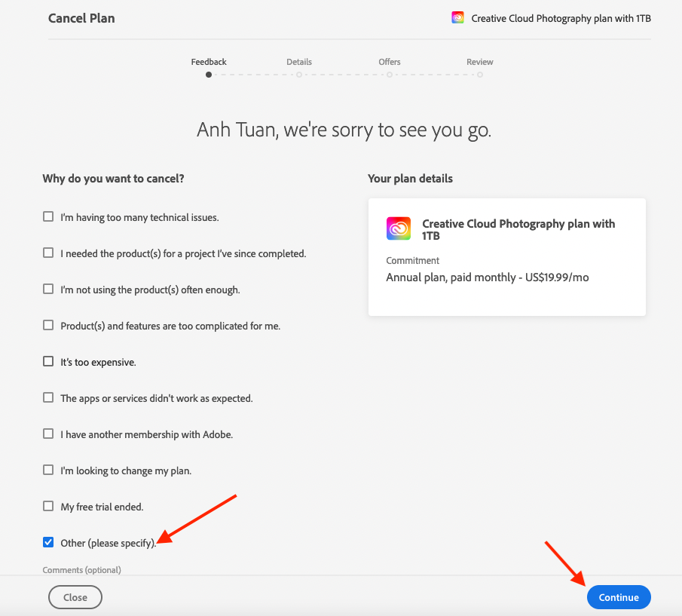The width and height of the screenshot is (682, 616).
Task: Check "The apps or services didn't work as expected"
Action: pyautogui.click(x=48, y=397)
